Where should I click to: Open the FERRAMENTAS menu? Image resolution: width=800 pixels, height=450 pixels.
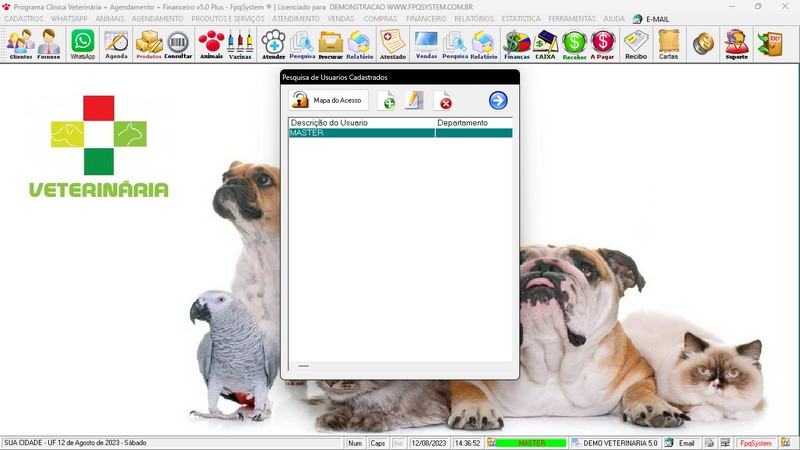coord(572,19)
